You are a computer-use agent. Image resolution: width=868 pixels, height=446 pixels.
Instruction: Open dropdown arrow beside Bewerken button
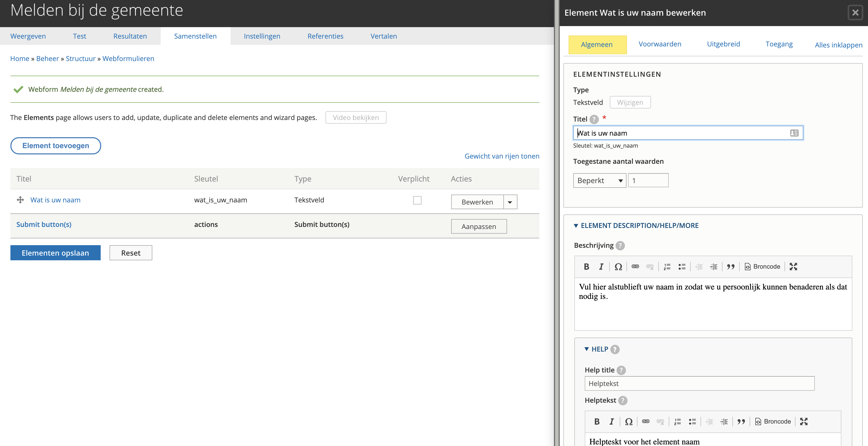(x=510, y=202)
